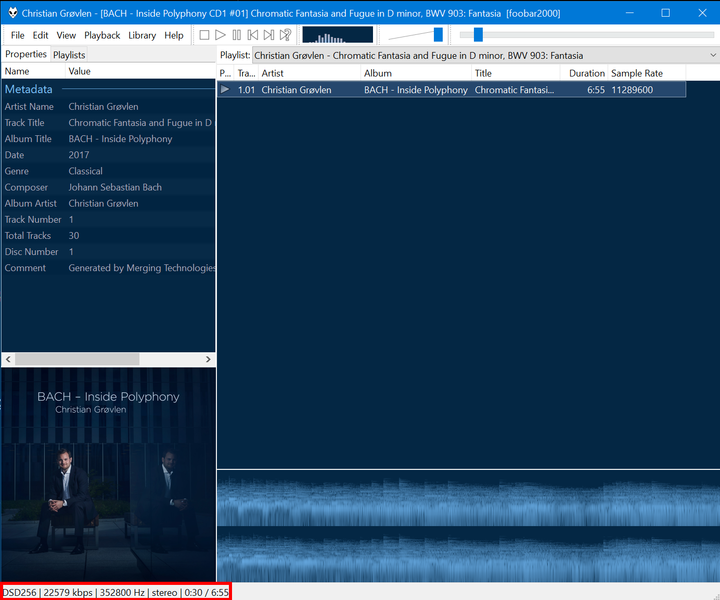Click the Tra... track number column header

point(247,73)
